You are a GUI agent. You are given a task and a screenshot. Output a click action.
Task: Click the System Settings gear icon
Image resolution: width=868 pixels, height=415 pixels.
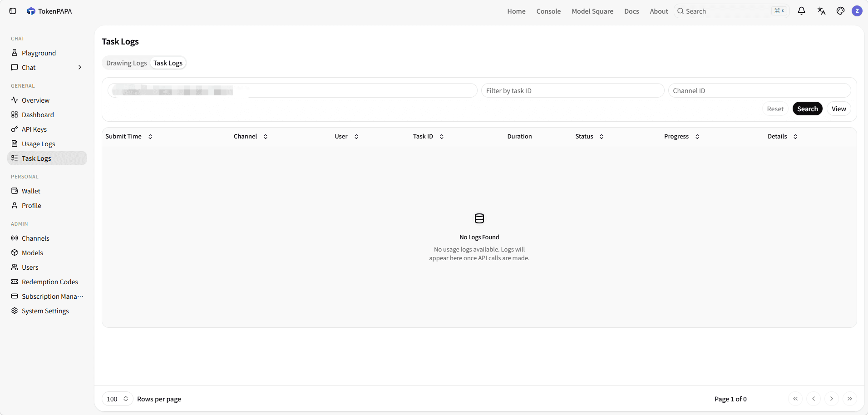15,311
